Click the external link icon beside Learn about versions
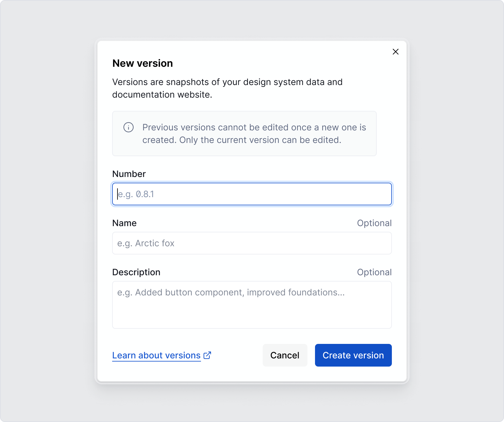The height and width of the screenshot is (422, 504). point(207,355)
